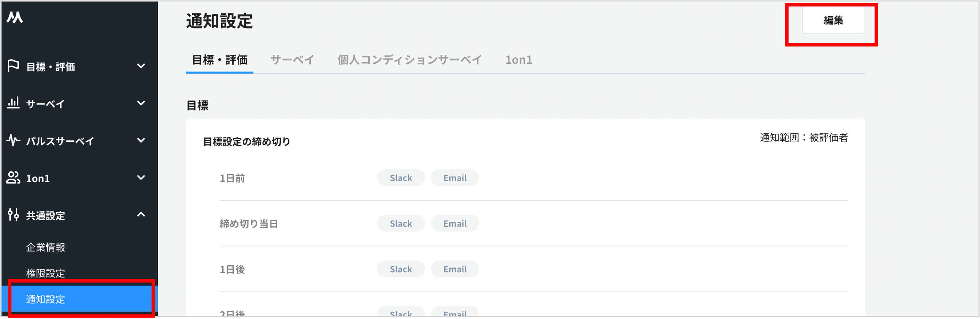Image resolution: width=980 pixels, height=319 pixels.
Task: Click the sliders icon beside 共通設定
Action: tap(13, 215)
